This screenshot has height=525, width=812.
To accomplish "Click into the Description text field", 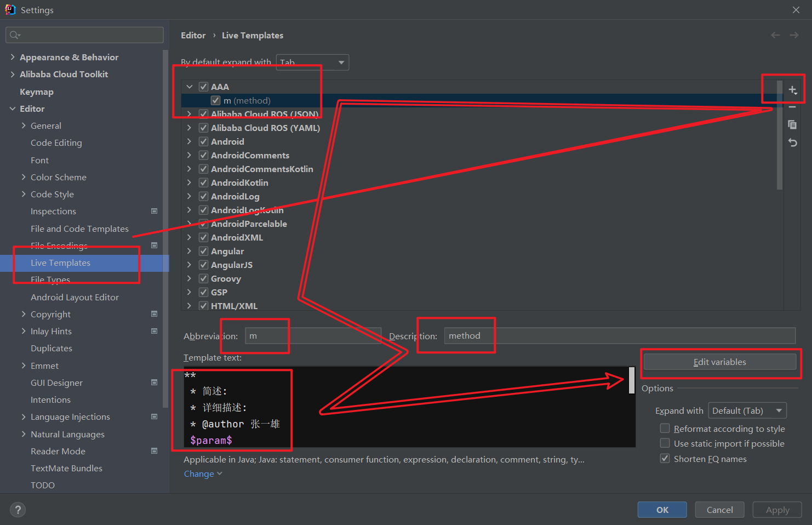I will pos(619,336).
